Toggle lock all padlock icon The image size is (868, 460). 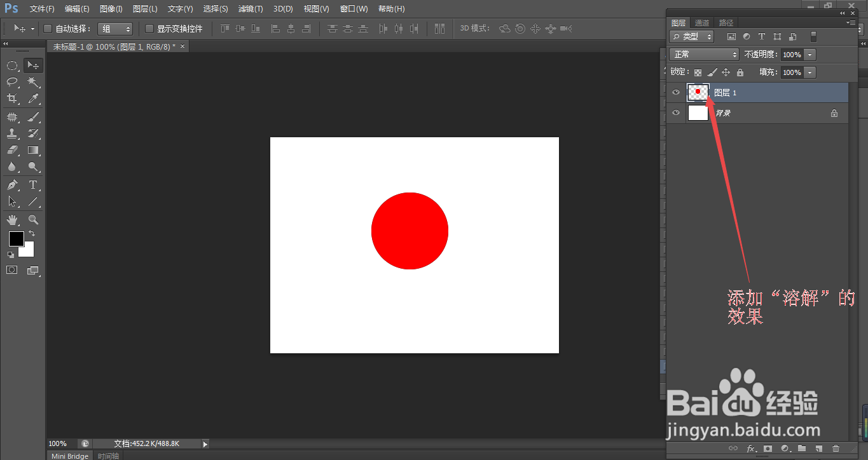pyautogui.click(x=740, y=72)
